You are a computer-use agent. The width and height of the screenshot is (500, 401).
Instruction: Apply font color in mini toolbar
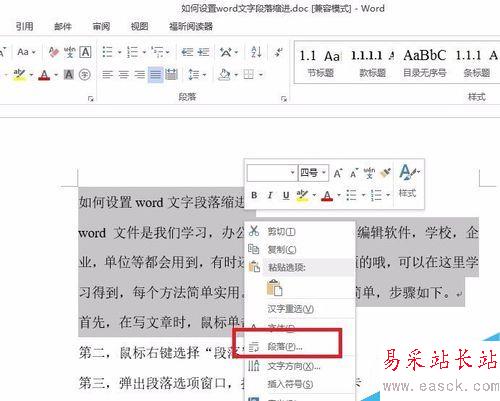(x=327, y=195)
